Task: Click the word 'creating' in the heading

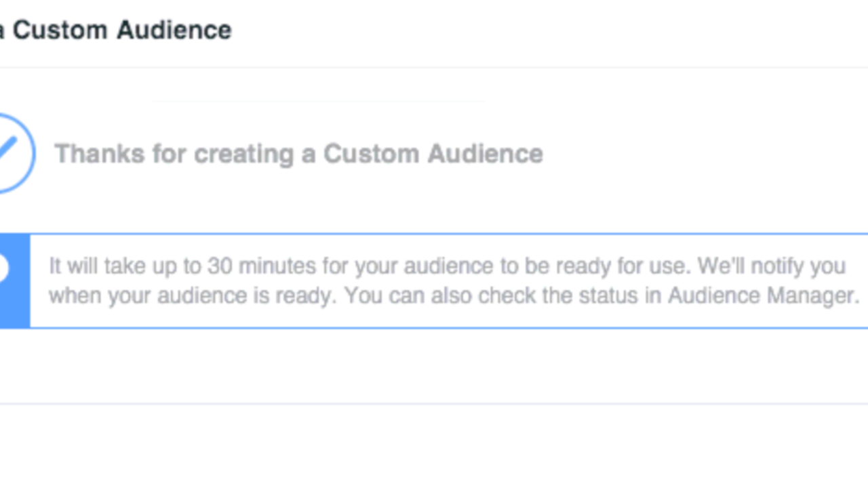Action: pyautogui.click(x=243, y=154)
